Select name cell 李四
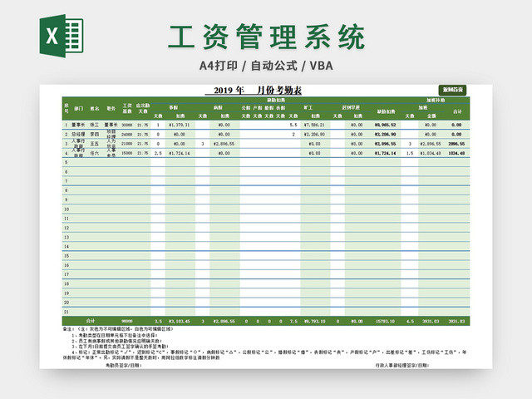Viewport: 532px width, 399px height. [94, 135]
